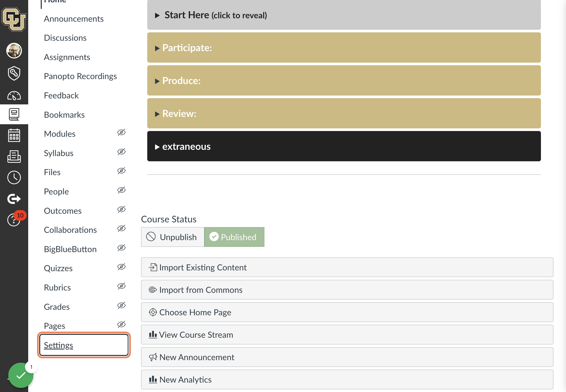This screenshot has width=566, height=392.
Task: Expand the extraneous section
Action: pos(344,146)
